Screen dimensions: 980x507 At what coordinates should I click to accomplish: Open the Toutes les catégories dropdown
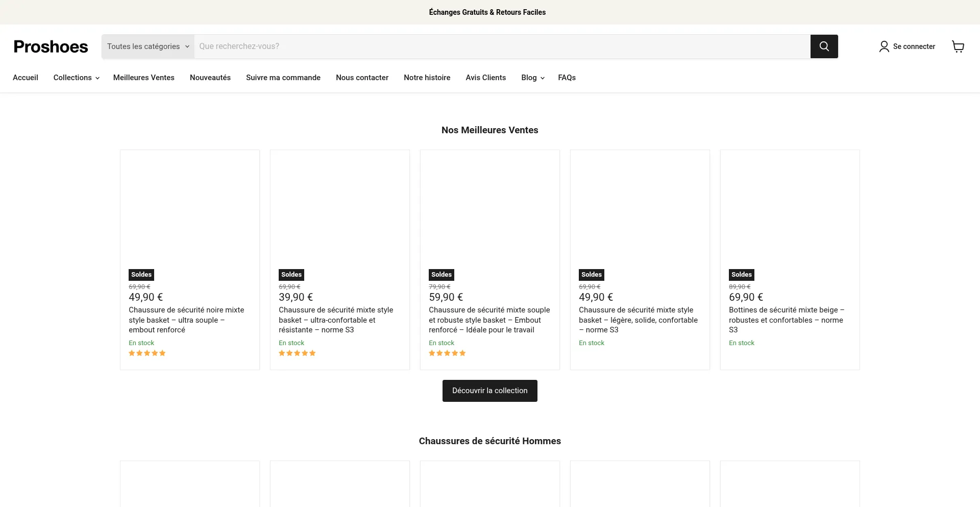click(148, 46)
